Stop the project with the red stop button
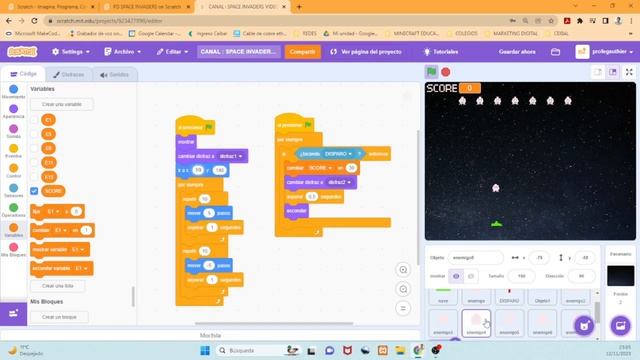640x360 pixels. pos(446,72)
